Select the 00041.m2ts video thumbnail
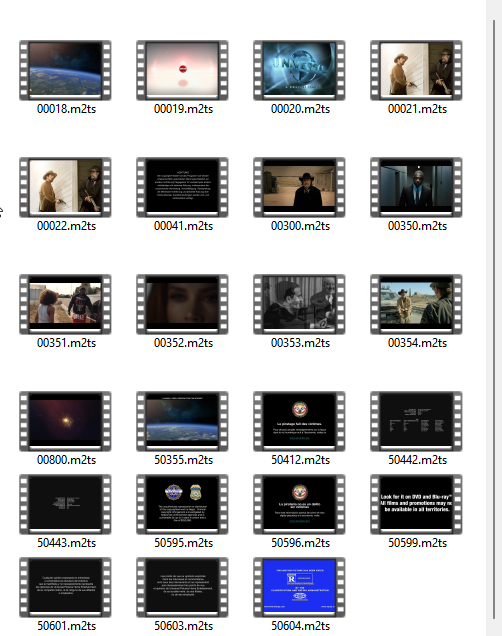The height and width of the screenshot is (636, 502). (182, 187)
